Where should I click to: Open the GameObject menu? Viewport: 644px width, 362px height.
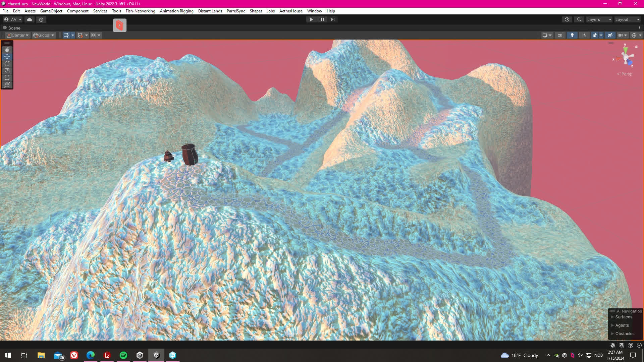point(51,11)
